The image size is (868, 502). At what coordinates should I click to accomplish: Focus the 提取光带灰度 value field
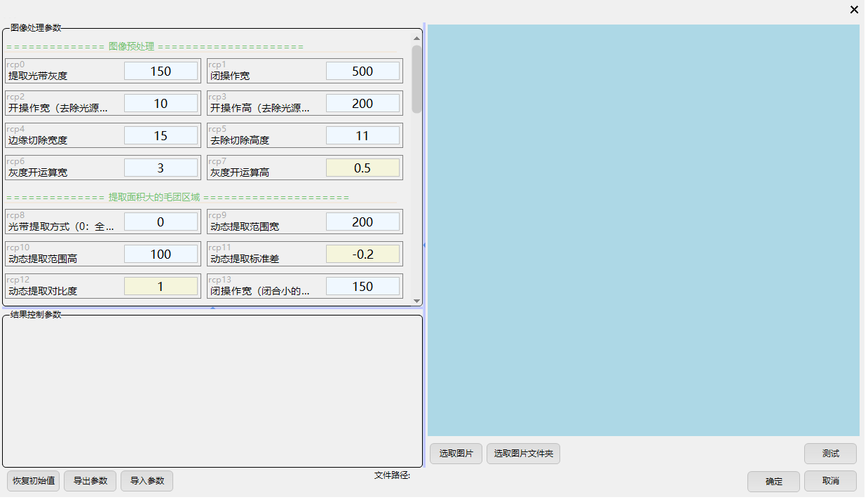(161, 71)
